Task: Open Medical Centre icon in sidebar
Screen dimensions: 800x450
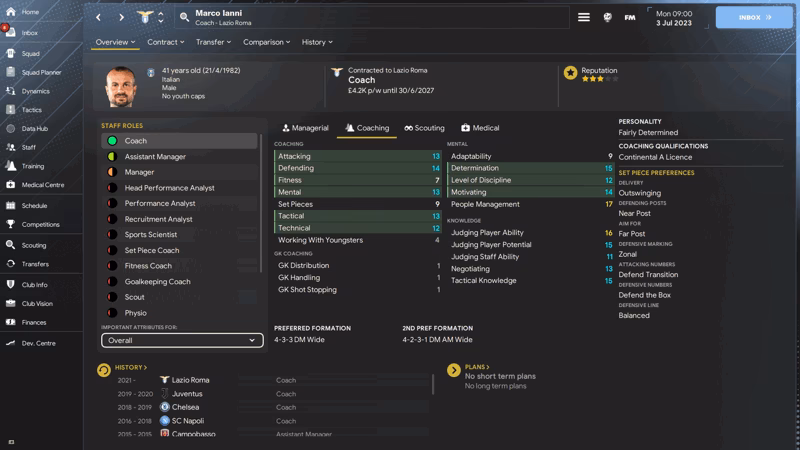Action: click(11, 185)
